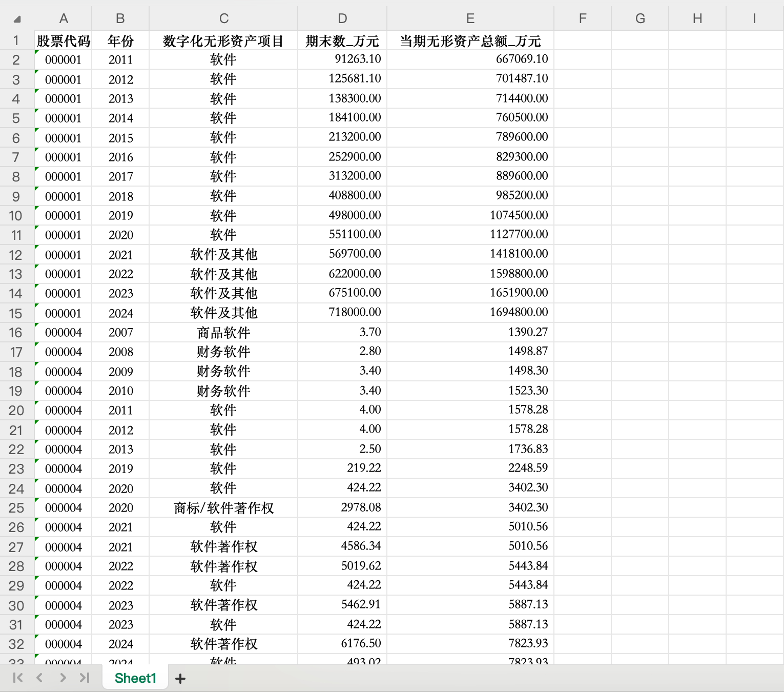Select column A header
The width and height of the screenshot is (784, 692).
click(64, 18)
